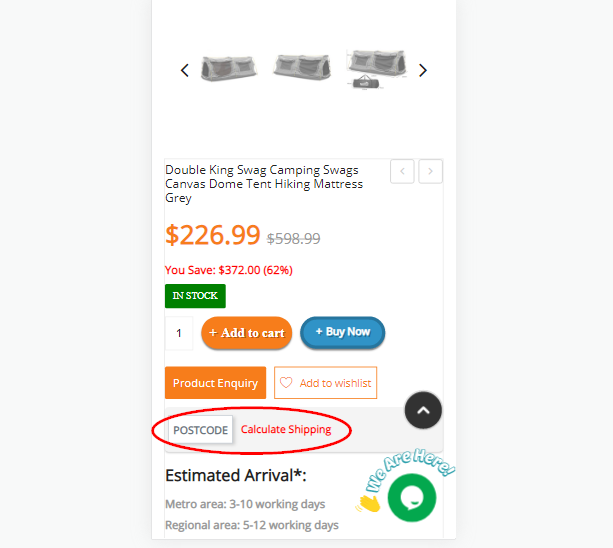This screenshot has width=613, height=548.
Task: Select the second swag tent thumbnail
Action: pyautogui.click(x=302, y=67)
